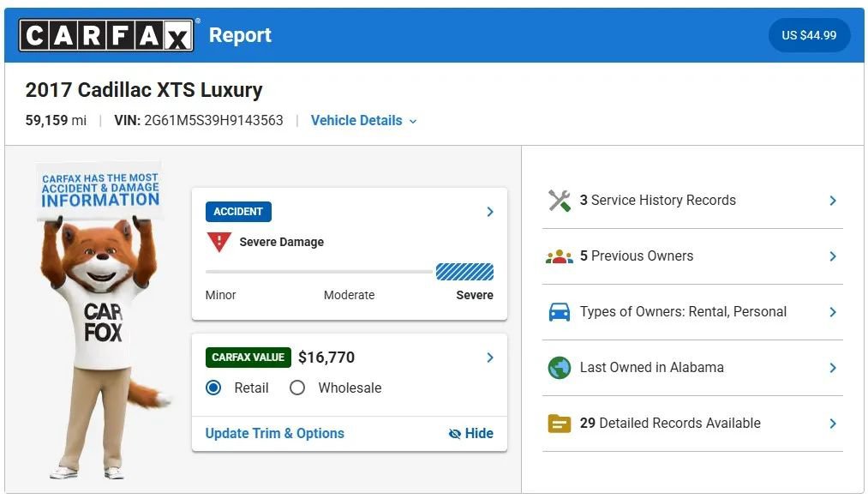
Task: Click the 'Report' header text
Action: tap(240, 35)
